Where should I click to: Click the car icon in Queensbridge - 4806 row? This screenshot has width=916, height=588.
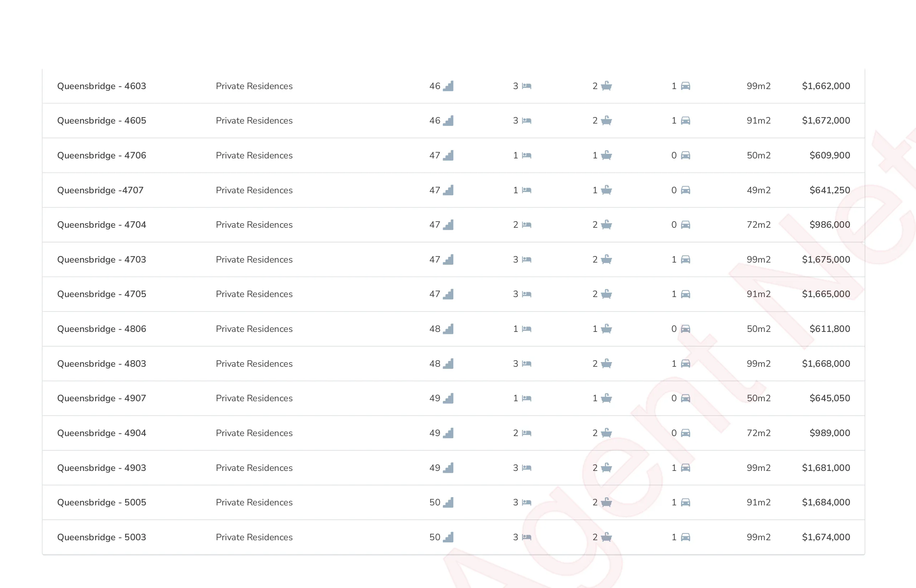(685, 329)
